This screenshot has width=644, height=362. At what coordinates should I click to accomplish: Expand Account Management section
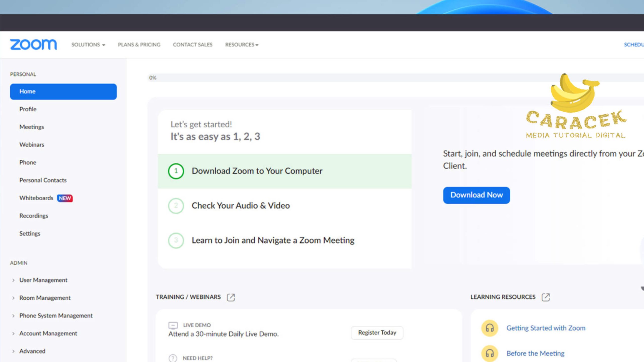(48, 333)
